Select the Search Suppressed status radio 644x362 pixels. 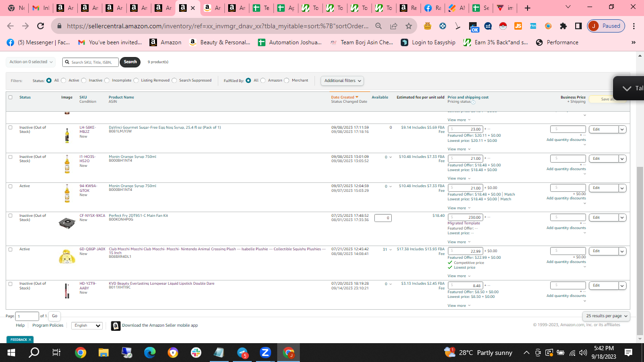click(x=174, y=81)
